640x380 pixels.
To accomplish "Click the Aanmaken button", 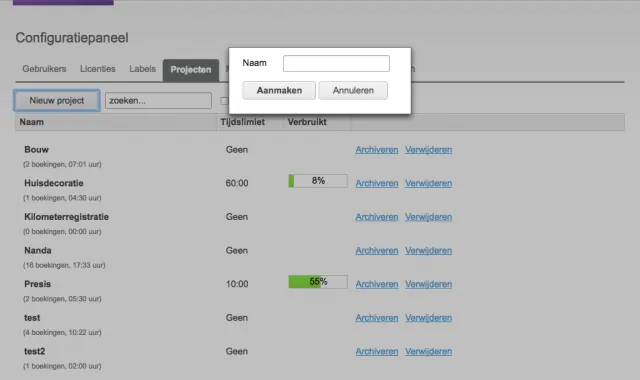I will click(279, 91).
